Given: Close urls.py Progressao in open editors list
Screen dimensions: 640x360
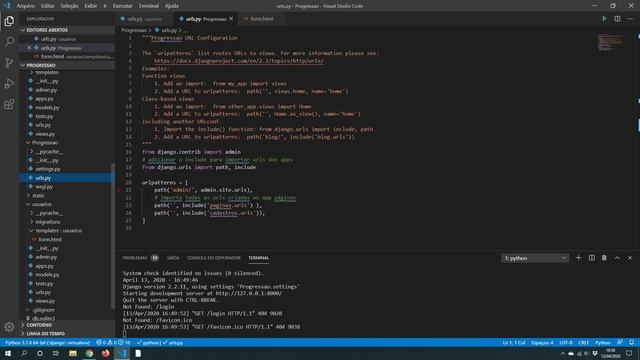Looking at the screenshot, I should 29,48.
